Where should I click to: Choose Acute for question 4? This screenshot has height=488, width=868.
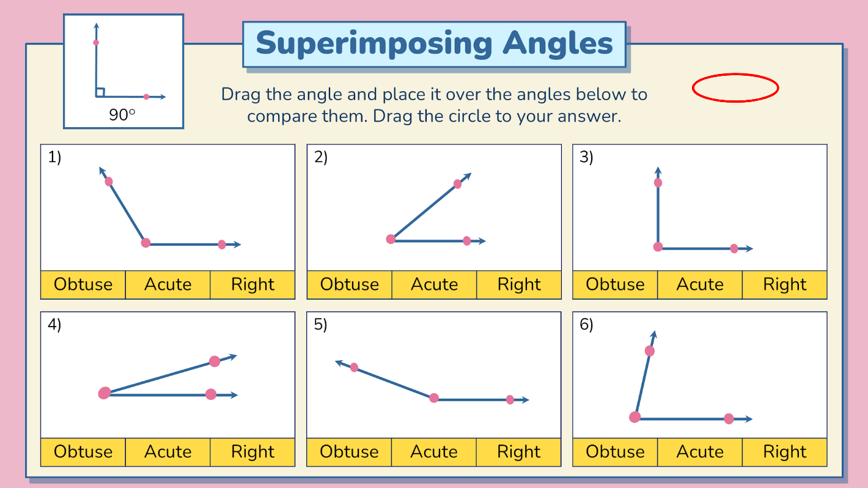pos(168,452)
